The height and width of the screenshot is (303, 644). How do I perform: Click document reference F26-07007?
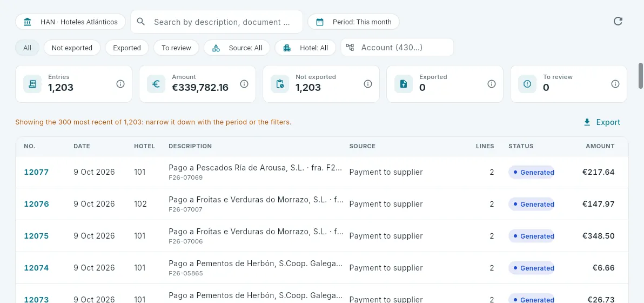click(186, 210)
